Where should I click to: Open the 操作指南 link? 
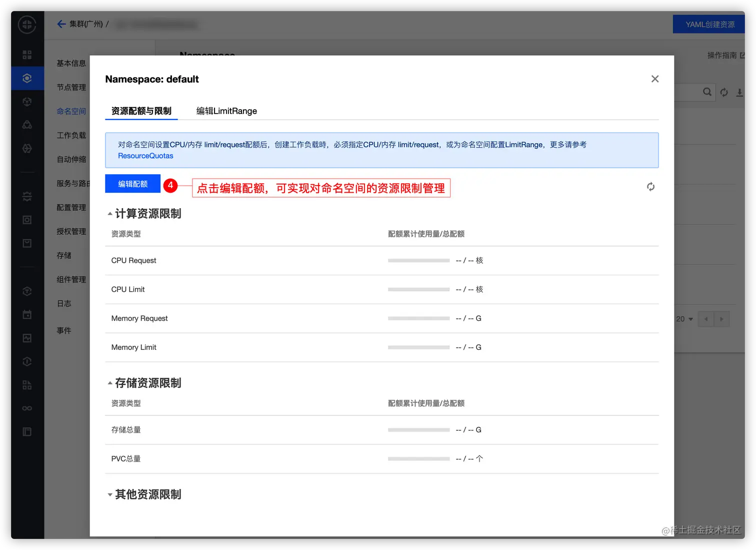726,55
